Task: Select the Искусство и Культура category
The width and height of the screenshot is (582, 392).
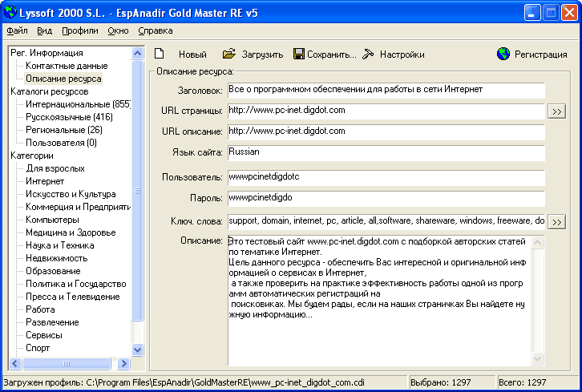Action: [x=71, y=194]
